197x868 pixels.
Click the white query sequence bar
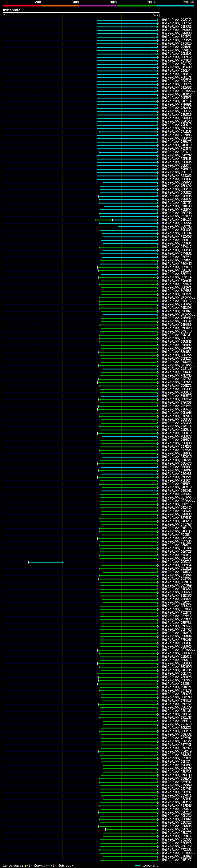click(81, 13)
